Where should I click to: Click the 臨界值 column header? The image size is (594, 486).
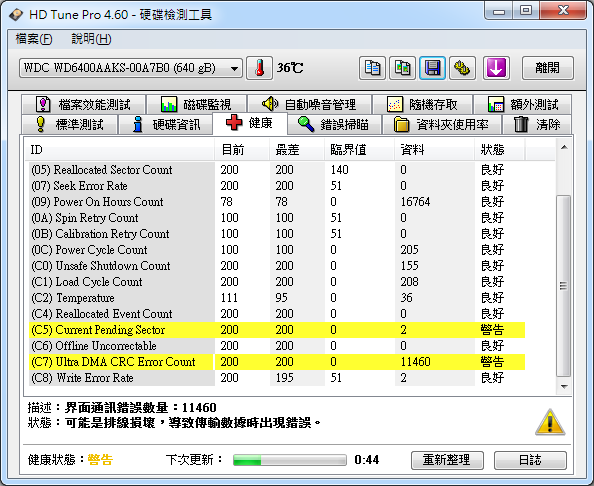pos(359,150)
